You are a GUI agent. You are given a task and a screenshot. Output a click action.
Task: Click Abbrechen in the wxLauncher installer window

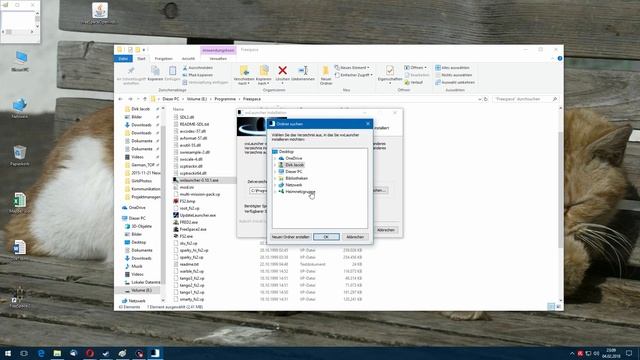(386, 230)
